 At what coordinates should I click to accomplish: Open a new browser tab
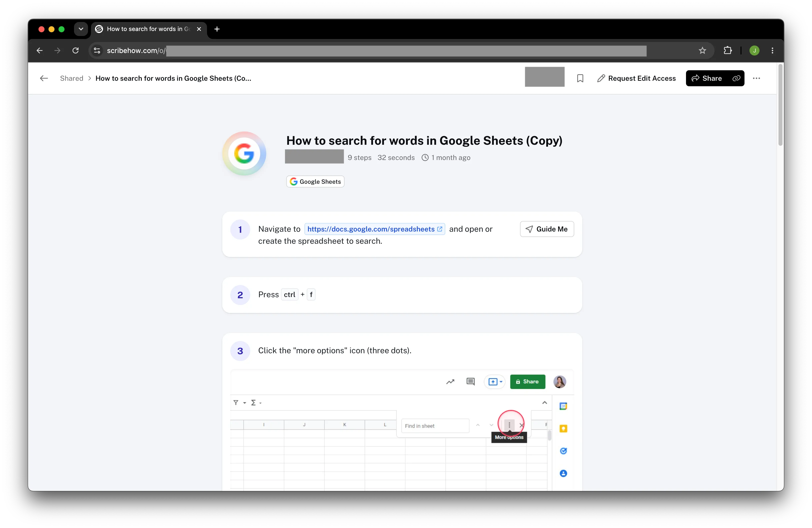coord(217,29)
